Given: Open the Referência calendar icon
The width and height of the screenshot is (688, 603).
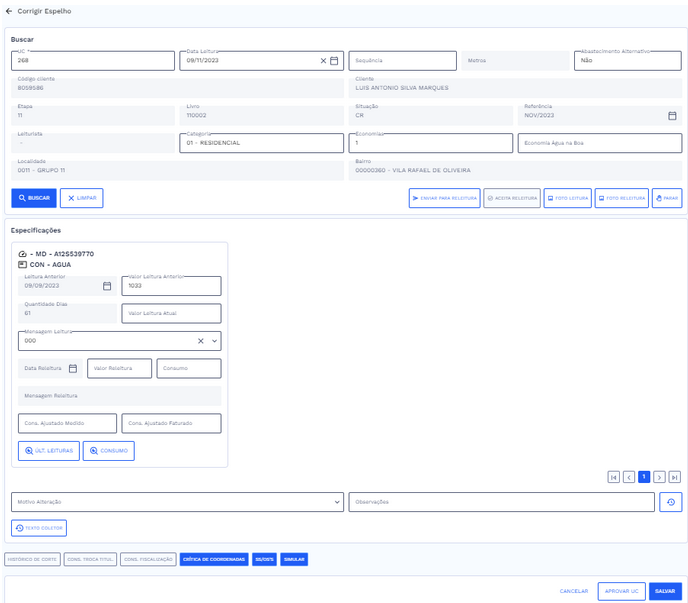Looking at the screenshot, I should [672, 116].
